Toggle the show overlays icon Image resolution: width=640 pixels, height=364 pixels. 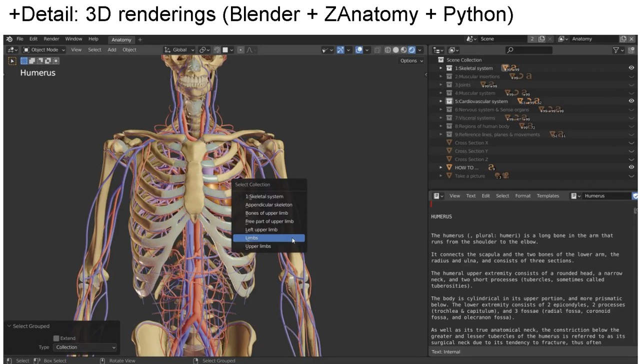click(359, 50)
